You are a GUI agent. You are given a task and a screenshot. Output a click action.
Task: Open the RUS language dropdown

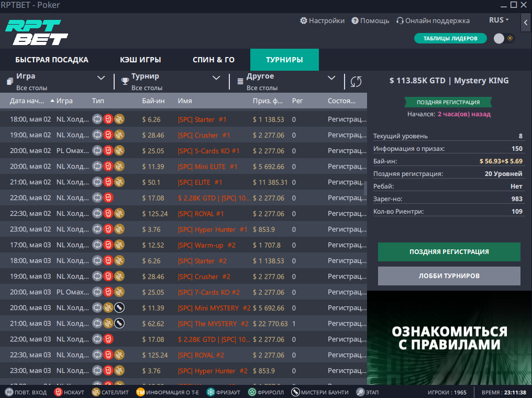point(498,20)
